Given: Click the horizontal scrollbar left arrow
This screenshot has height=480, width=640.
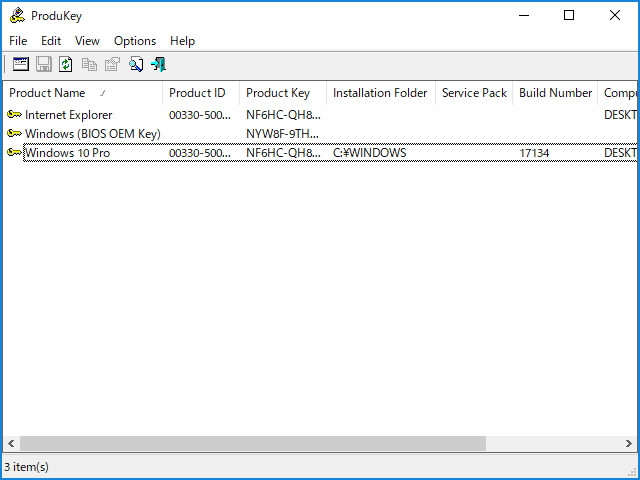Looking at the screenshot, I should pyautogui.click(x=11, y=443).
